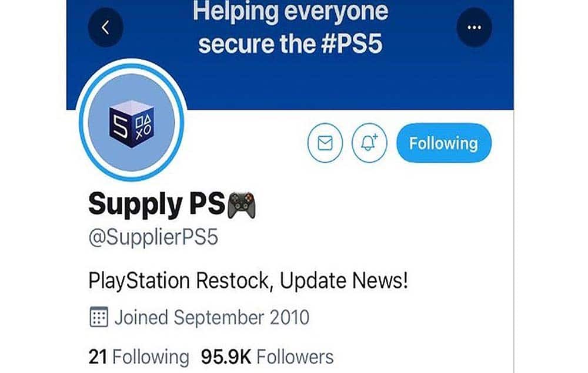This screenshot has height=373, width=588.
Task: Open the PS5 cube profile picture
Action: click(131, 122)
